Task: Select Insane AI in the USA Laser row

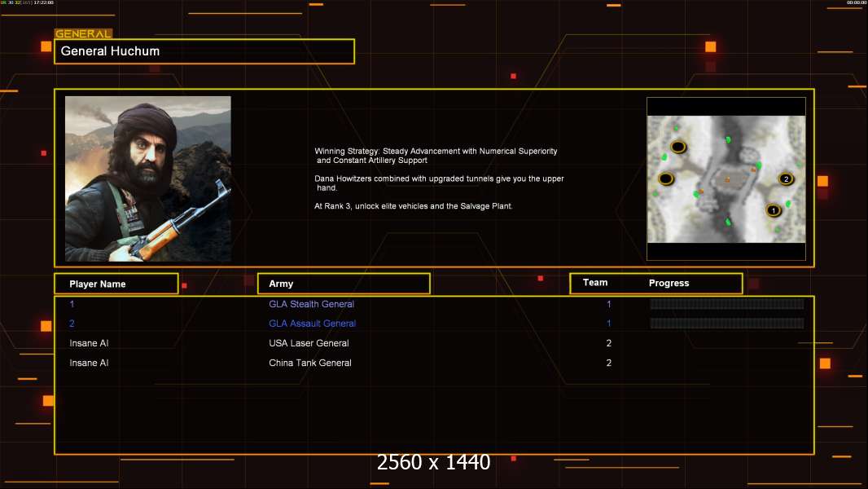Action: pyautogui.click(x=89, y=343)
